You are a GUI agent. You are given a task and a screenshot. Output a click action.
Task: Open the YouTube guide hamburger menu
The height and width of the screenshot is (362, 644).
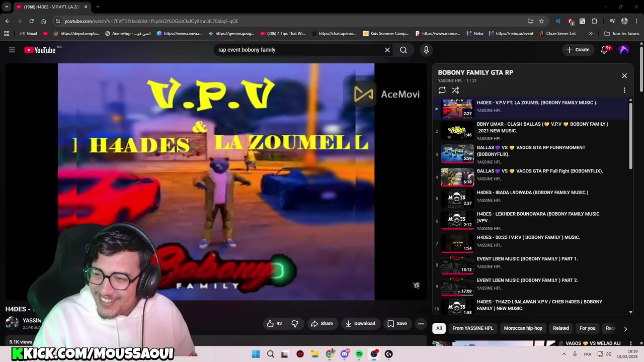(12, 50)
